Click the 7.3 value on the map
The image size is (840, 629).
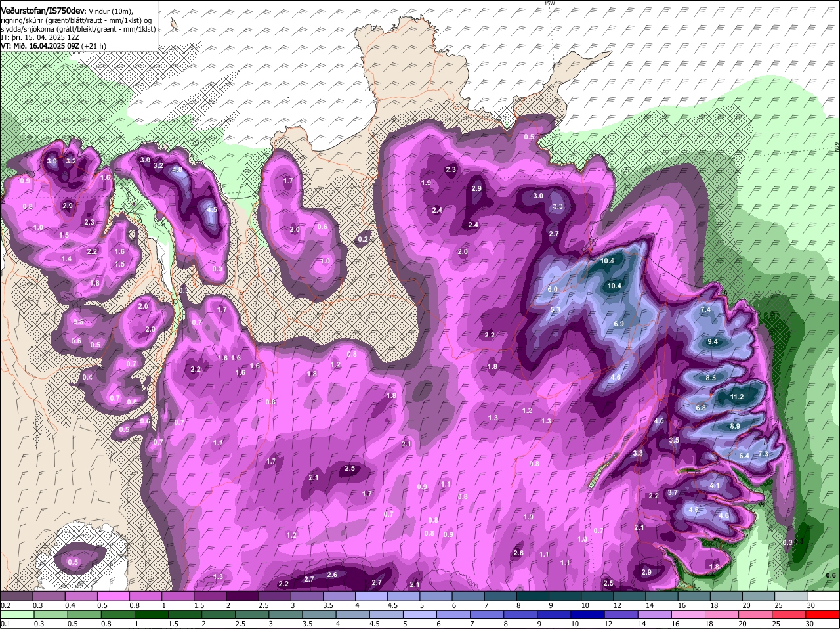coord(763,454)
